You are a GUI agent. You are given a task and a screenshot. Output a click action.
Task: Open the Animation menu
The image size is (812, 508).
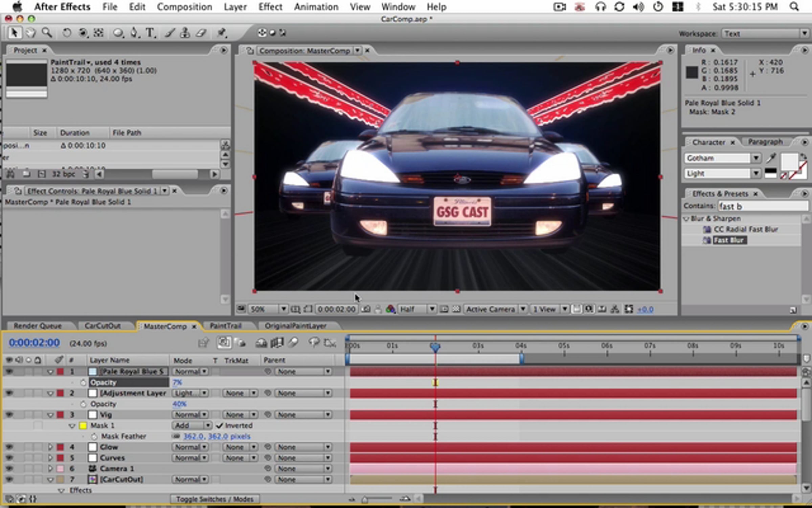tap(316, 7)
